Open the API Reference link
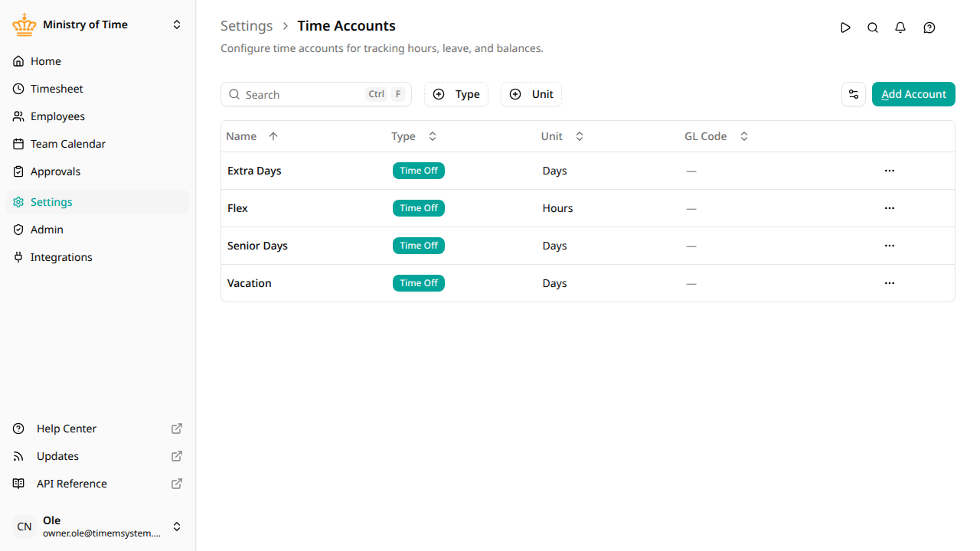The width and height of the screenshot is (980, 551). pyautogui.click(x=97, y=484)
